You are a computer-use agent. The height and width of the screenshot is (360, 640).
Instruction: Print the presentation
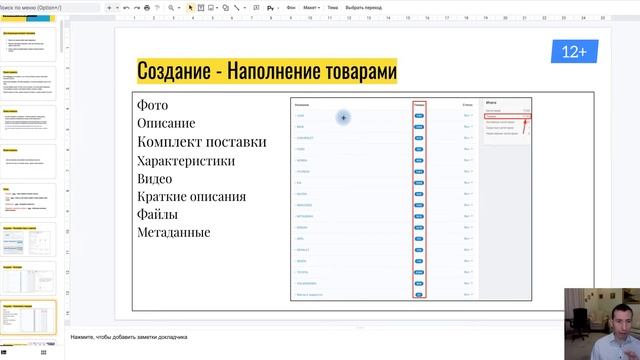tap(147, 8)
